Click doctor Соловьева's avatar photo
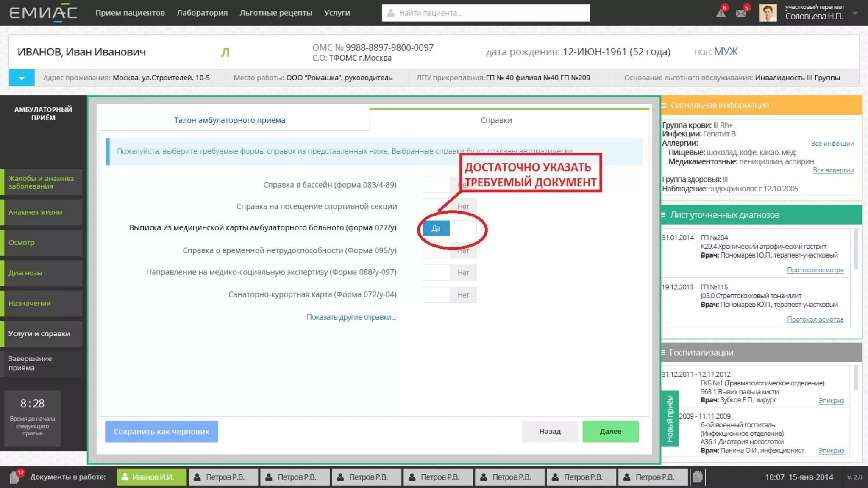This screenshot has height=488, width=868. pos(768,13)
